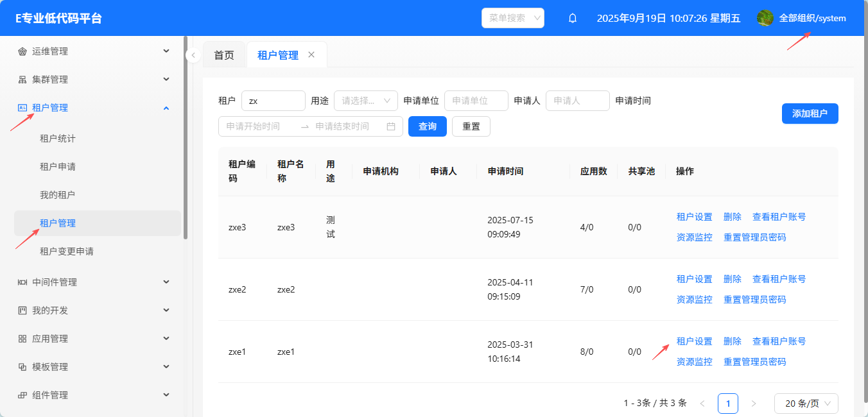Image resolution: width=868 pixels, height=417 pixels.
Task: Open 我的租户 in the sidebar
Action: (x=58, y=195)
